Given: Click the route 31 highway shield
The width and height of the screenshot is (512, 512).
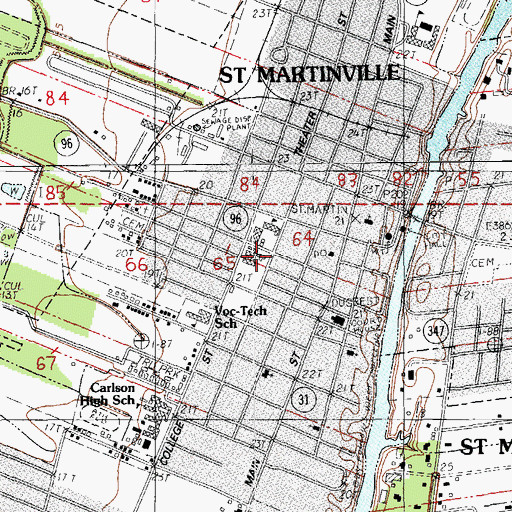Looking at the screenshot, I should click(x=303, y=400).
